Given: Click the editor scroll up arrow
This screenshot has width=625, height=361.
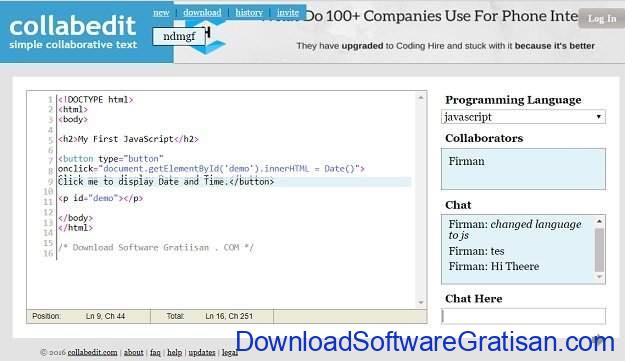Looking at the screenshot, I should click(421, 98).
